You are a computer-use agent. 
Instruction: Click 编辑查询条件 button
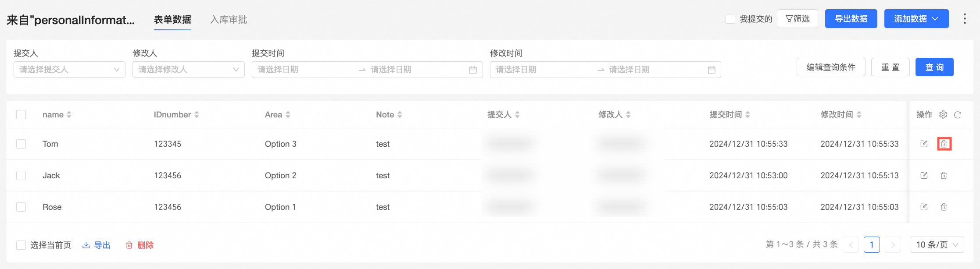(831, 67)
